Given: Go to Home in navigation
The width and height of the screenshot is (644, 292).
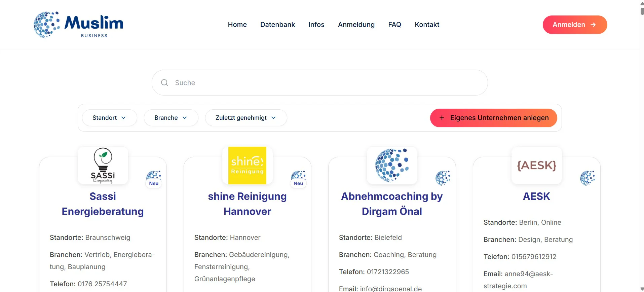Looking at the screenshot, I should tap(237, 25).
